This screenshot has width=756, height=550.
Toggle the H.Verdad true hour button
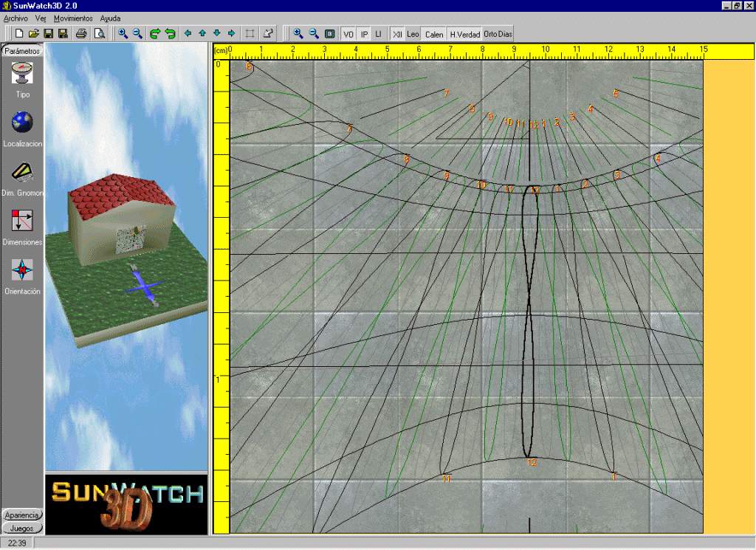click(465, 34)
